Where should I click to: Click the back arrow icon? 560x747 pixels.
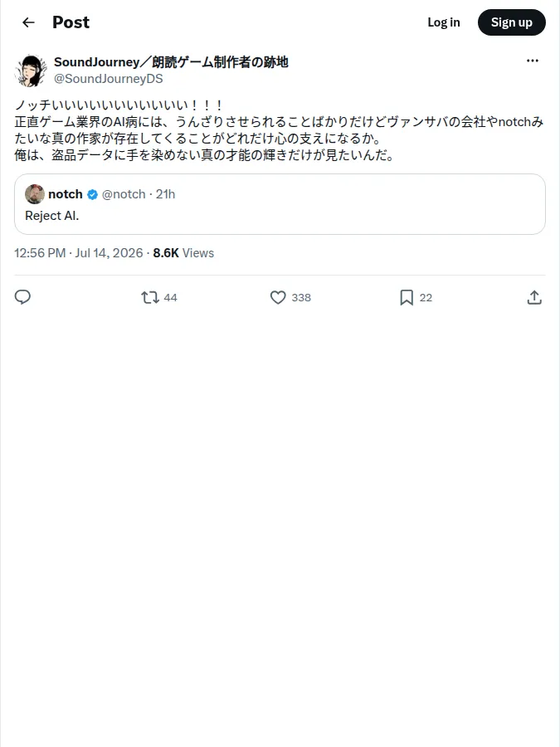pos(28,22)
